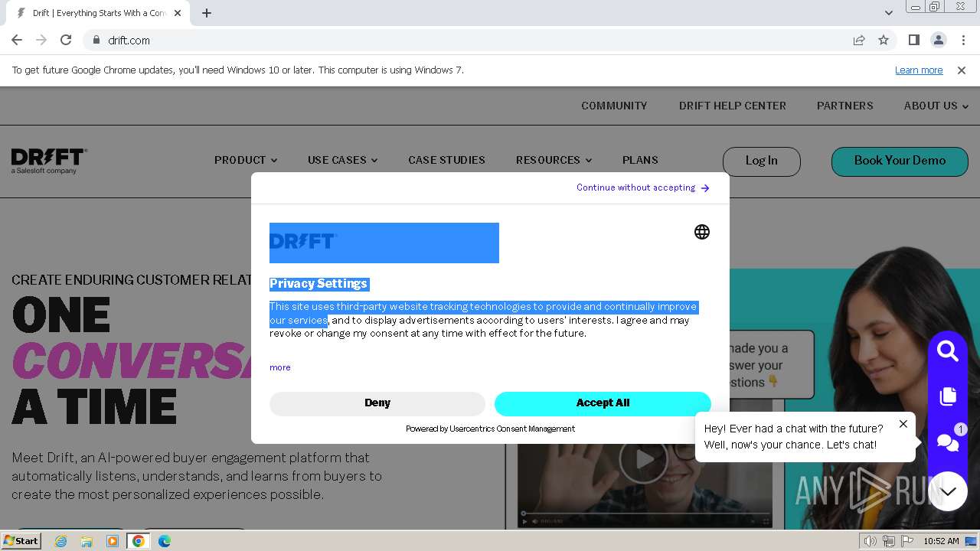Open the tab search dropdown arrow
The width and height of the screenshot is (980, 551).
coord(888,13)
